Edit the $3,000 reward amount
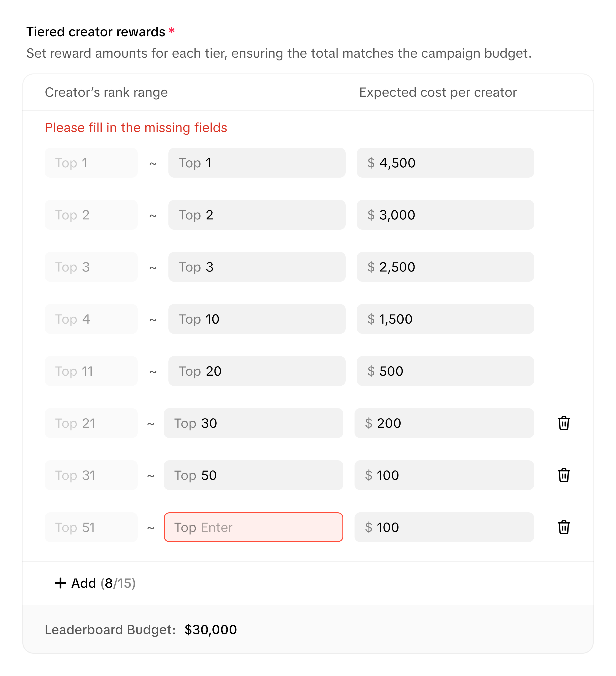Image resolution: width=616 pixels, height=676 pixels. coord(445,215)
